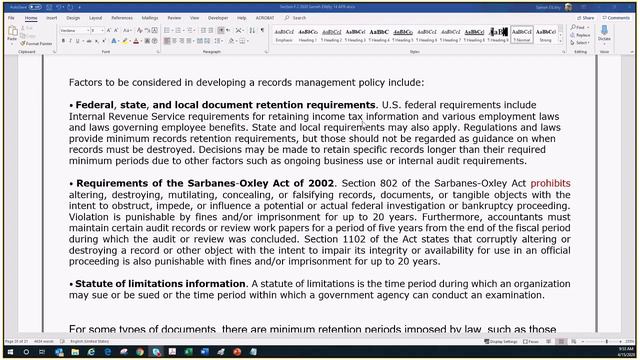Align text left

[x=167, y=41]
